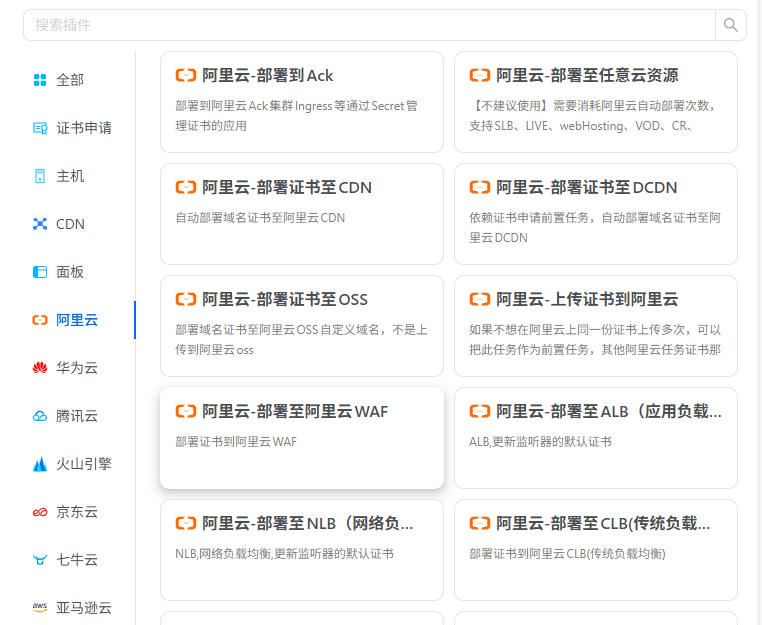Open the 京东云 category label

click(x=77, y=512)
